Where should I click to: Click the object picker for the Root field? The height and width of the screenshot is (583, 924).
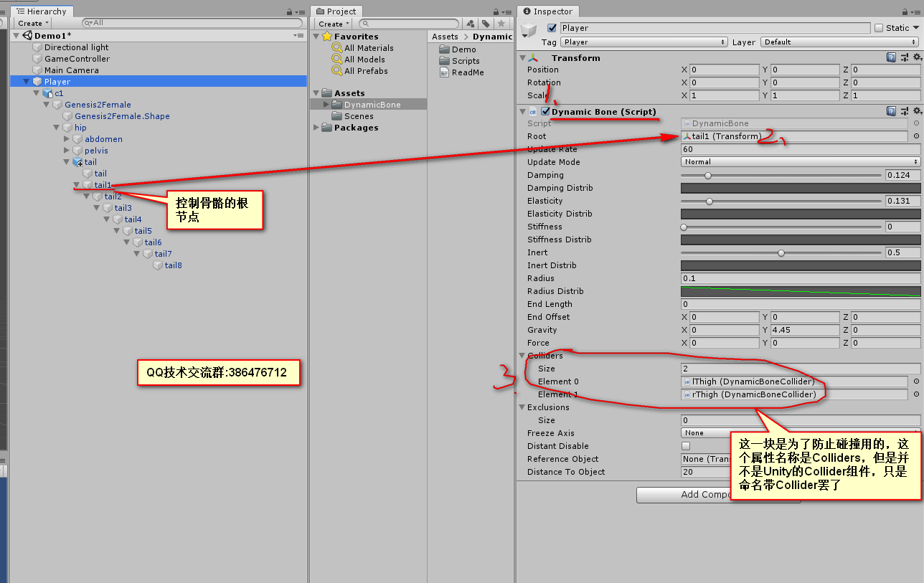click(x=916, y=136)
